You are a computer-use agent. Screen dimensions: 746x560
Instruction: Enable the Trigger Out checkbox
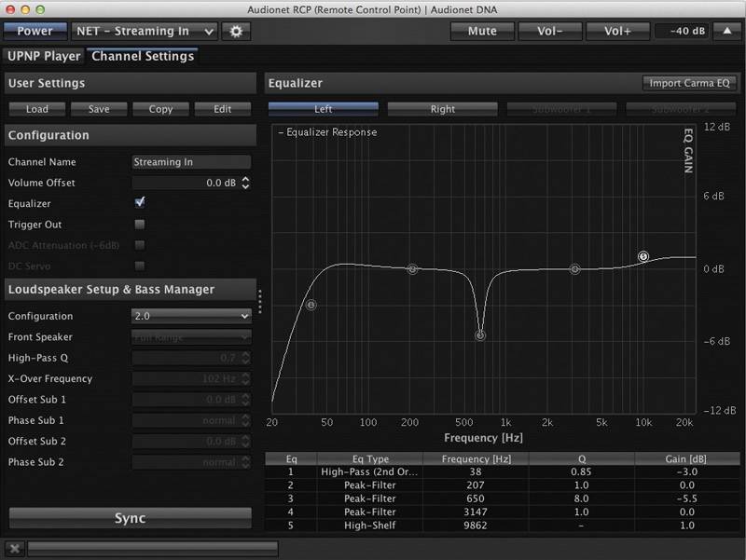139,225
